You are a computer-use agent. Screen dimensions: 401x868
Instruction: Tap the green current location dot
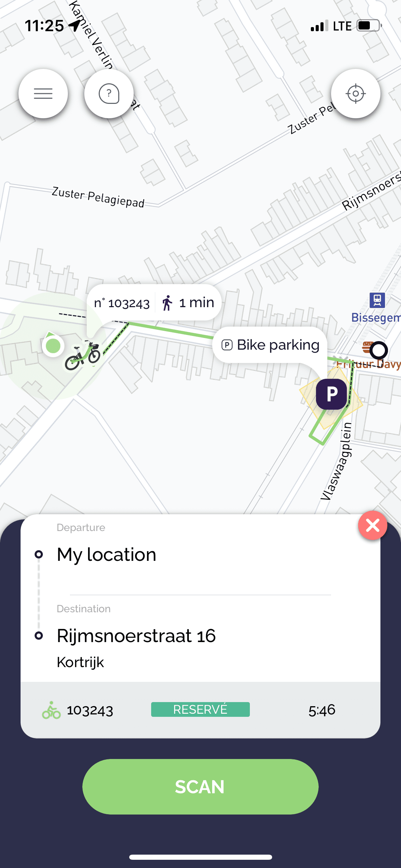pos(53,346)
